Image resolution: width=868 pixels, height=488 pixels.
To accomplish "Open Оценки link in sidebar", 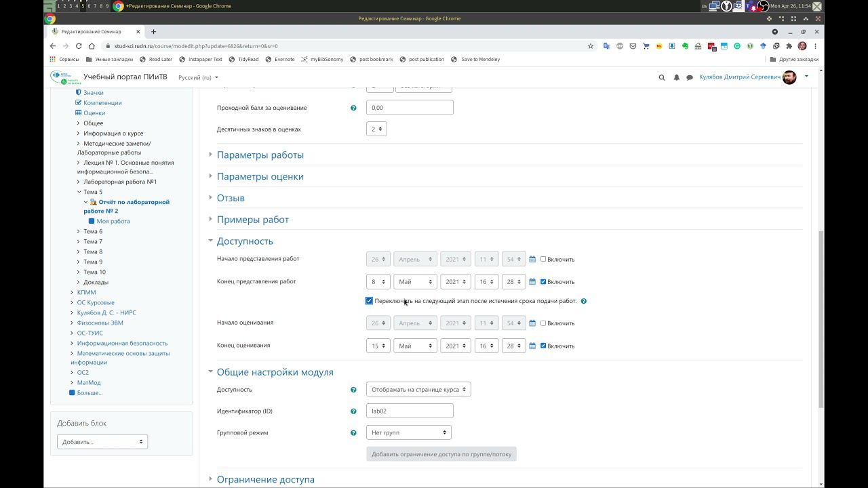I will [x=94, y=113].
